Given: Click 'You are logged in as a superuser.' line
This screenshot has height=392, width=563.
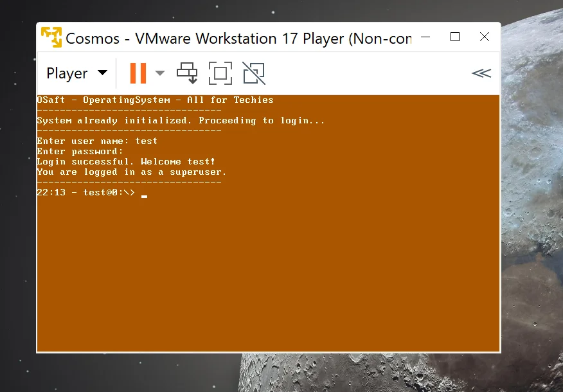Looking at the screenshot, I should tap(131, 172).
